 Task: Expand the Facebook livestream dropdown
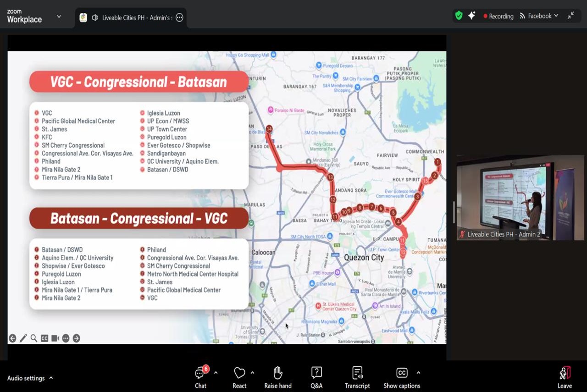coord(539,16)
